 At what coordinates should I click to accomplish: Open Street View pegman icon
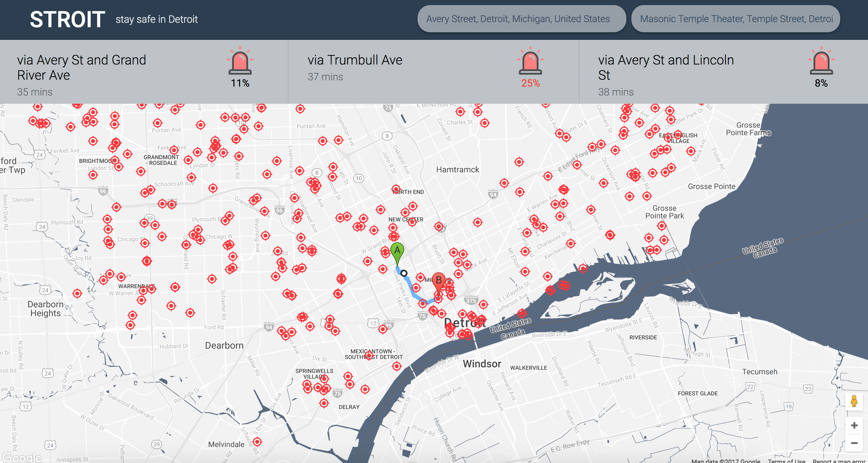tap(853, 401)
